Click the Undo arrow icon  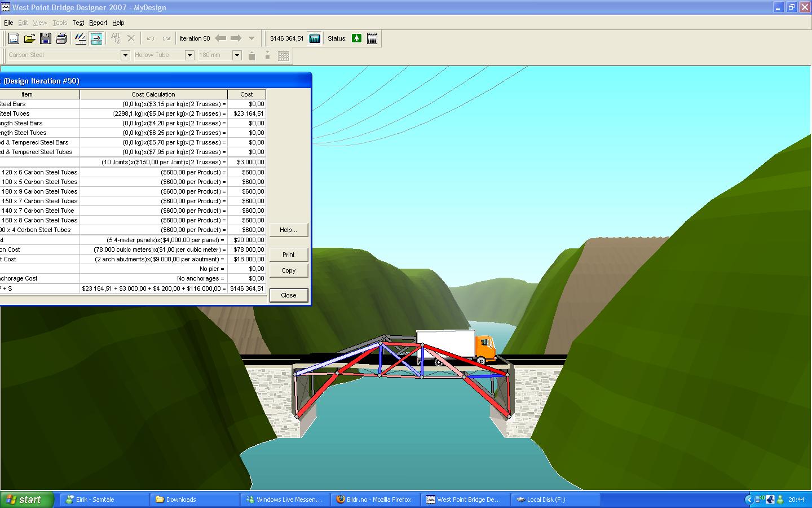pos(151,38)
